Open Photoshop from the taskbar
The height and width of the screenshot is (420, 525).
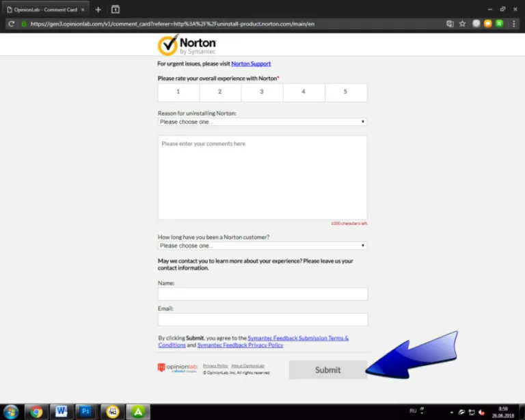click(x=86, y=412)
